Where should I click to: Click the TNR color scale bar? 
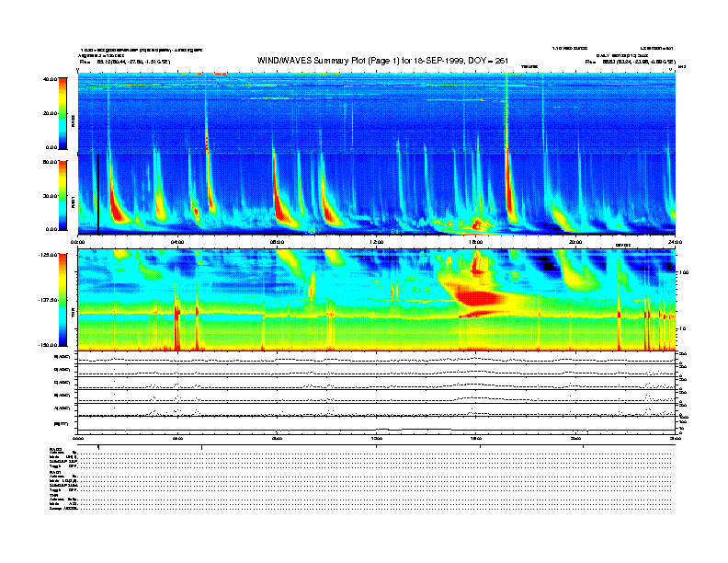63,300
